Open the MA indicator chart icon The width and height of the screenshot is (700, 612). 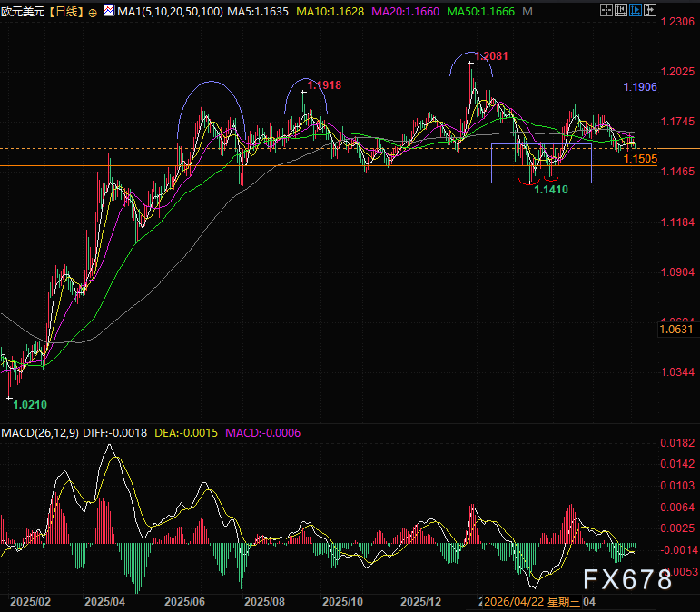(109, 10)
